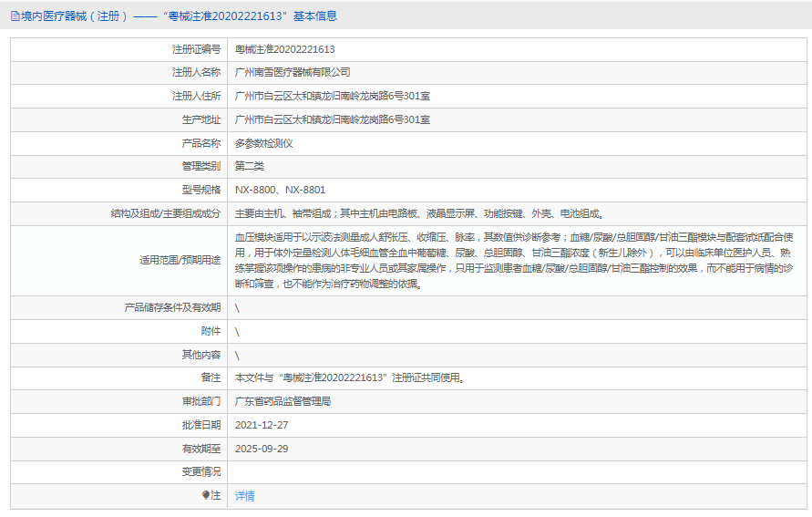812x517 pixels.
Task: Click expiry date 2025-09-29
Action: 262,450
